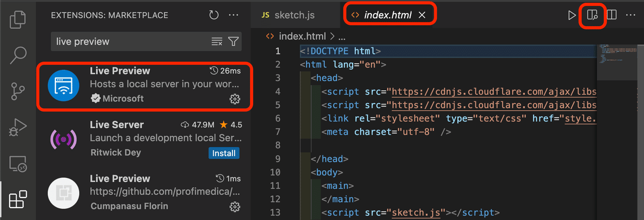The width and height of the screenshot is (644, 220).
Task: Close the index.html tab
Action: tap(422, 15)
